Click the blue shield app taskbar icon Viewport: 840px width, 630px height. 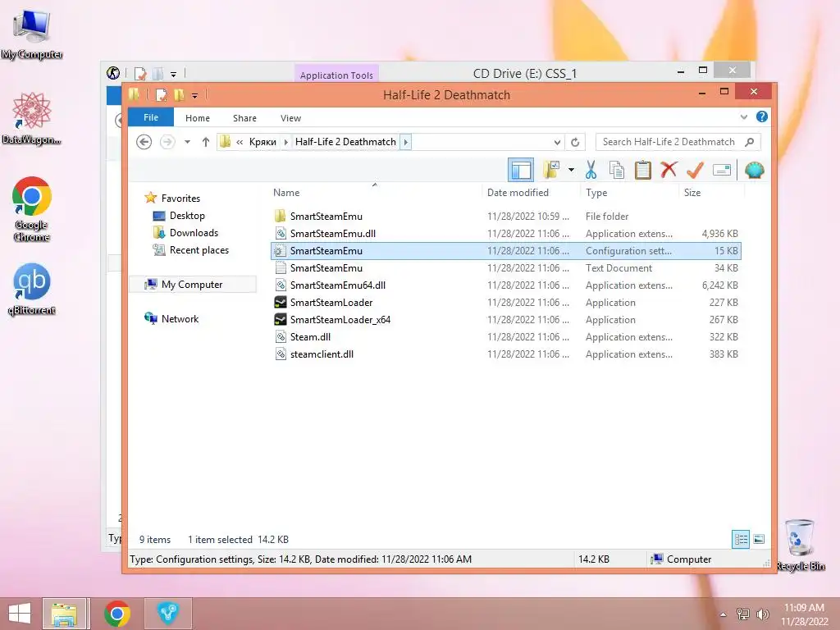(167, 614)
